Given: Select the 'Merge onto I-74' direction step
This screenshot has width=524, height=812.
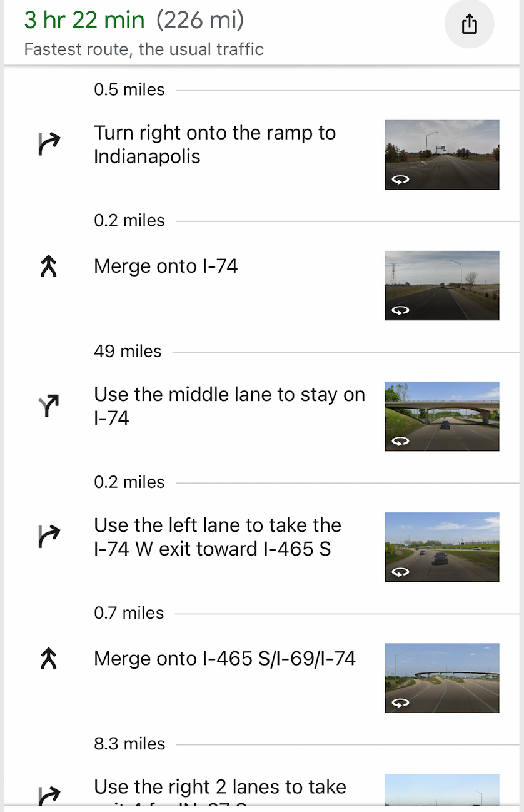Looking at the screenshot, I should (166, 266).
